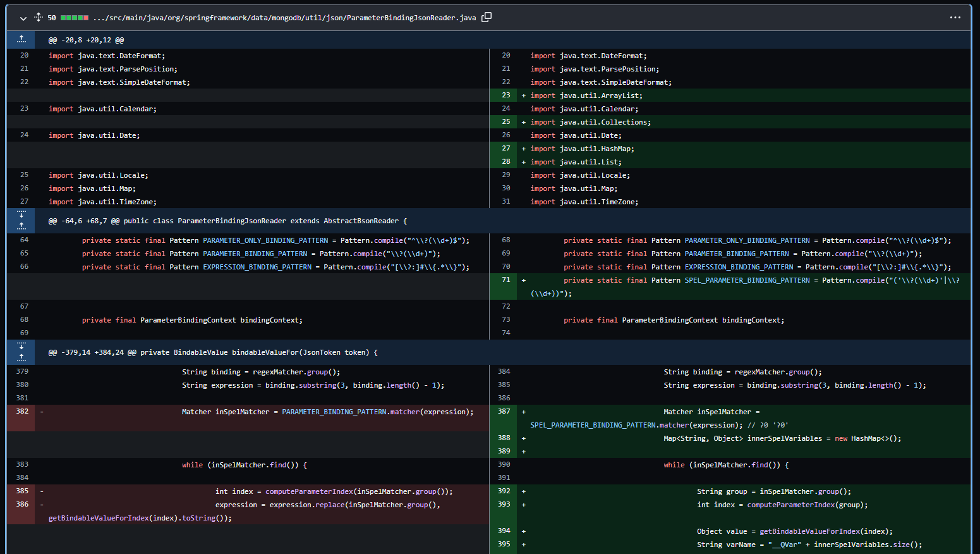
Task: Copy the file path to clipboard
Action: point(486,18)
